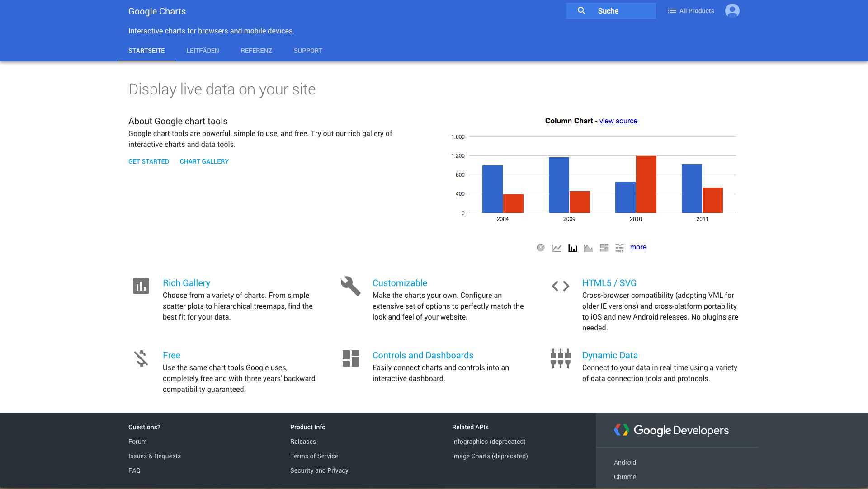Click the more charts link
The height and width of the screenshot is (489, 868).
pyautogui.click(x=638, y=247)
